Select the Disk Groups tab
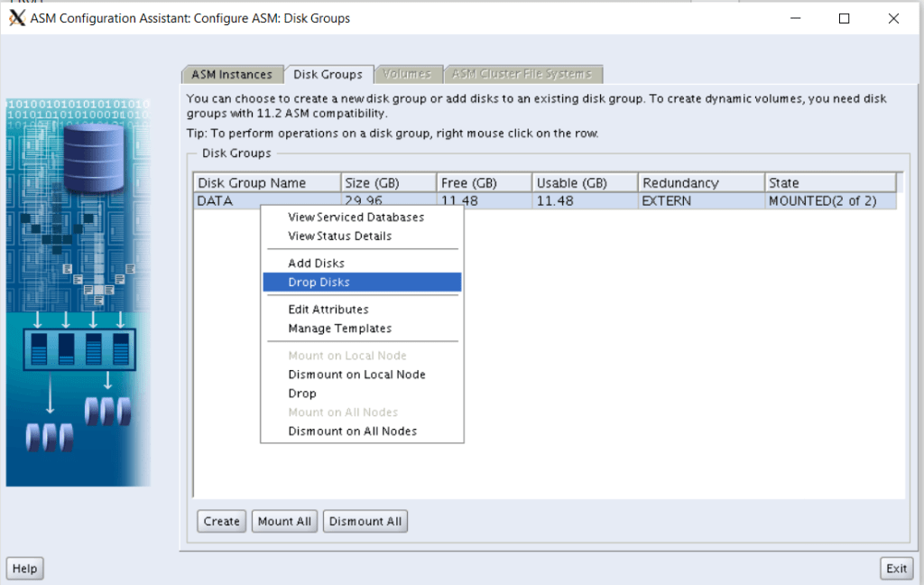Screen dimensions: 924x585 click(x=328, y=74)
